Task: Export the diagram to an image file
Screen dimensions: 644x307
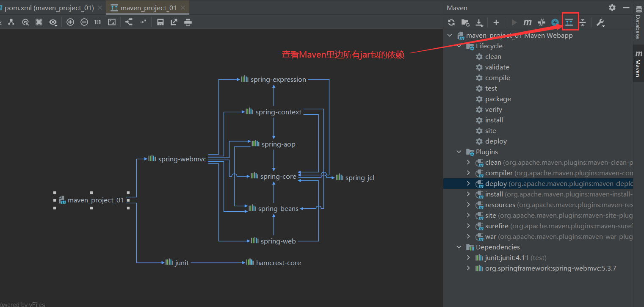Action: [174, 22]
